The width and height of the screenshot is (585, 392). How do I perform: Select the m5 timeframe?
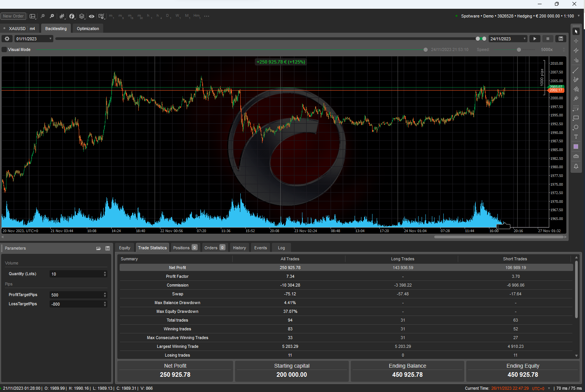pyautogui.click(x=121, y=16)
